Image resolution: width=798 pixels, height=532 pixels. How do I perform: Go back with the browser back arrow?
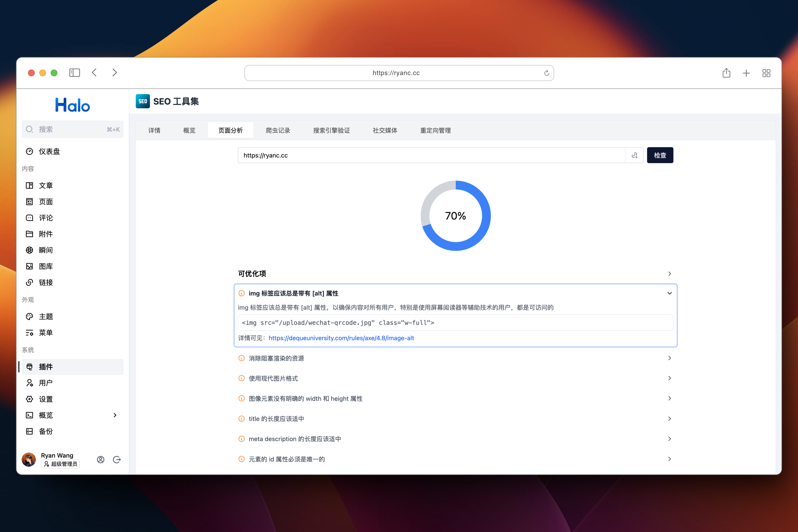click(94, 73)
